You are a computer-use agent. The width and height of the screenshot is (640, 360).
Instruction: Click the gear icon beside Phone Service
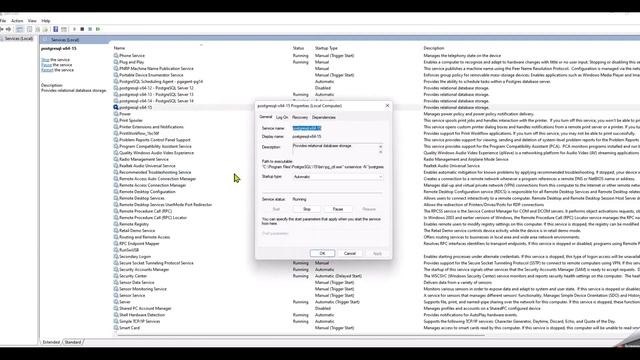[116, 56]
